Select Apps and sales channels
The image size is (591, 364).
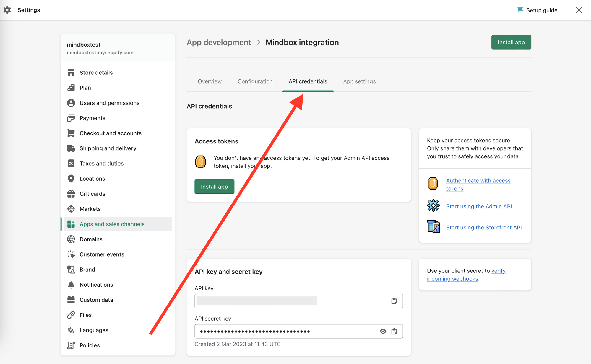(x=118, y=224)
